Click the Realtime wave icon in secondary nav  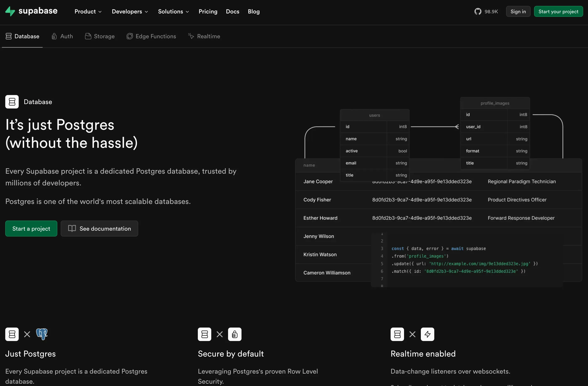[x=191, y=36]
